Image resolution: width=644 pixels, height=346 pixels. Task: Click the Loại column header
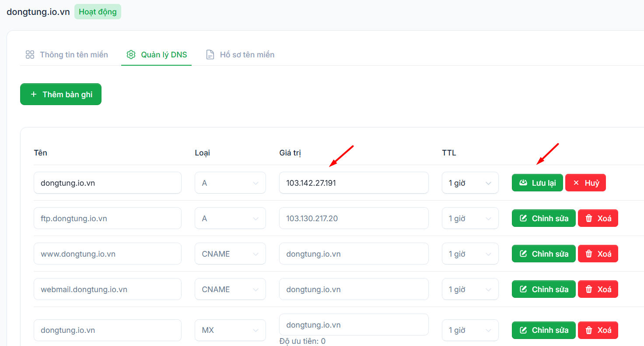pos(202,153)
